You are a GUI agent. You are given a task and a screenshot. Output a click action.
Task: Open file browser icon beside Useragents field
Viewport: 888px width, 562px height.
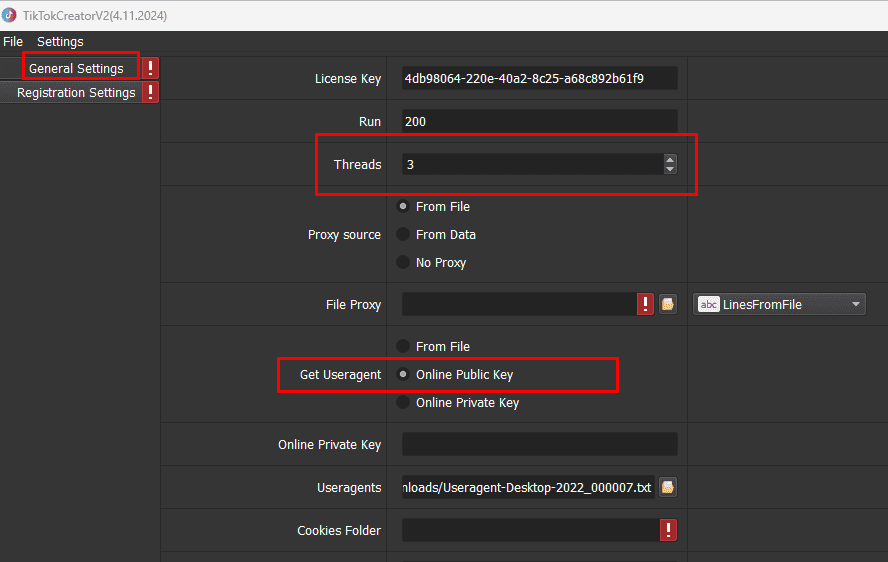[x=668, y=487]
